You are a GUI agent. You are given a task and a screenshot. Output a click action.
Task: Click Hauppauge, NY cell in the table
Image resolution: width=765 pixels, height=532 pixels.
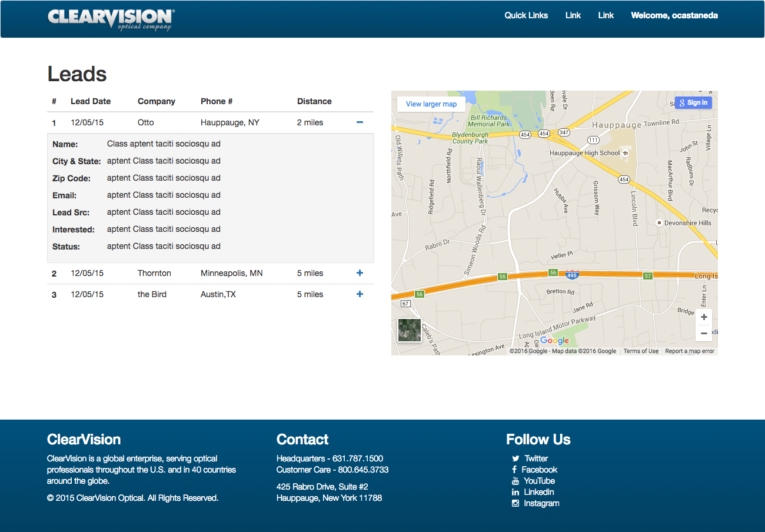[x=230, y=122]
